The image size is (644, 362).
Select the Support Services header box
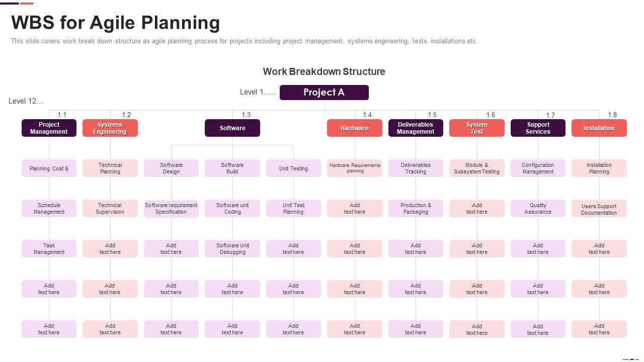coord(538,128)
